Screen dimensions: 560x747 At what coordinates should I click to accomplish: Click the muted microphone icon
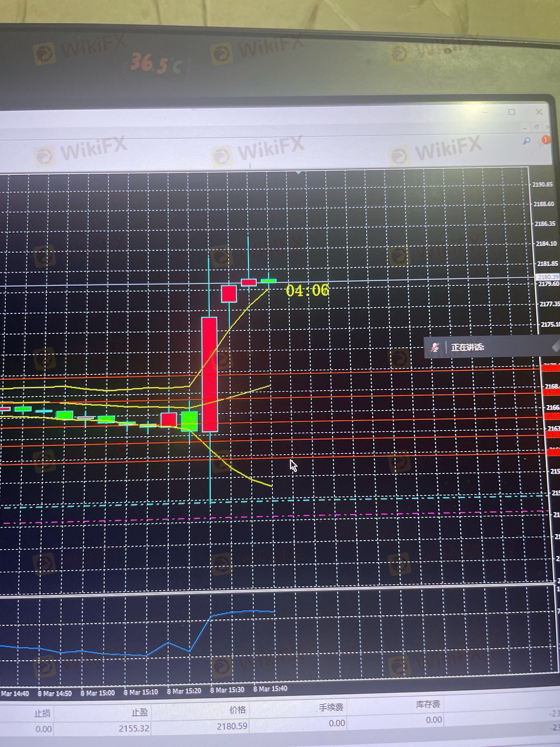click(435, 347)
